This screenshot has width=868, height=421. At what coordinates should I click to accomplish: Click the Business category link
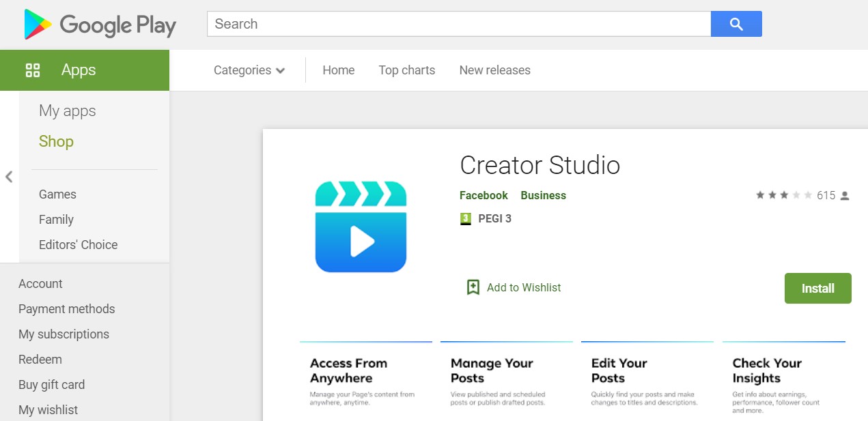543,195
